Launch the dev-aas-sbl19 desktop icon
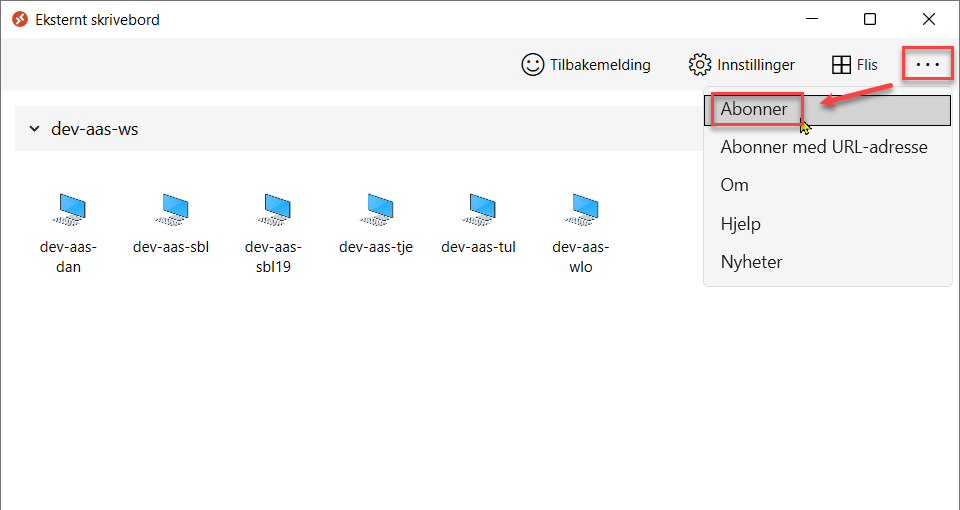960x510 pixels. (x=274, y=209)
